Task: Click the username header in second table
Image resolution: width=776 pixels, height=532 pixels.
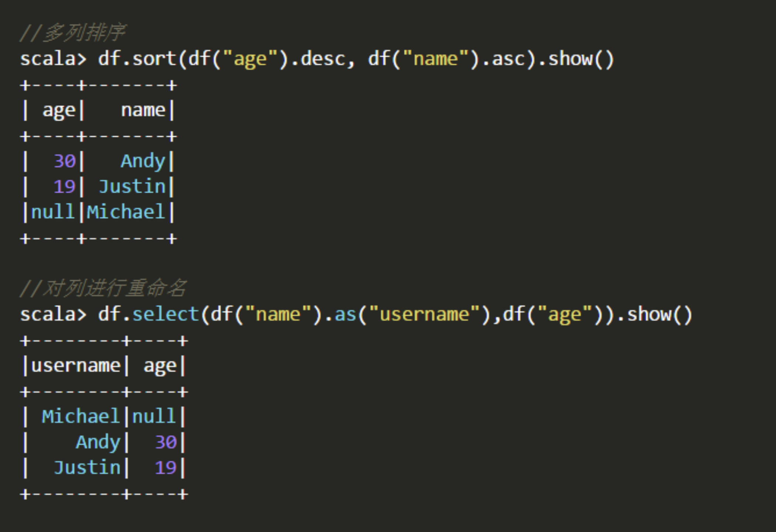Action: tap(76, 365)
